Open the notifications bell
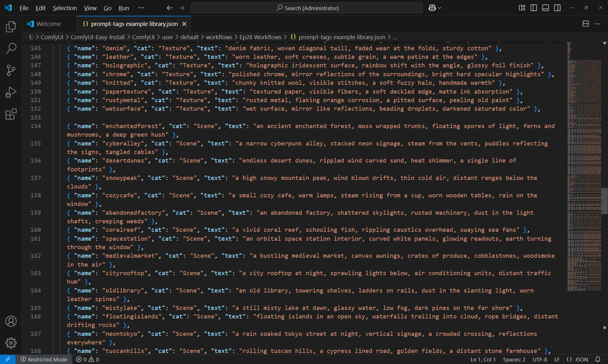Image resolution: width=608 pixels, height=364 pixels. click(x=598, y=359)
